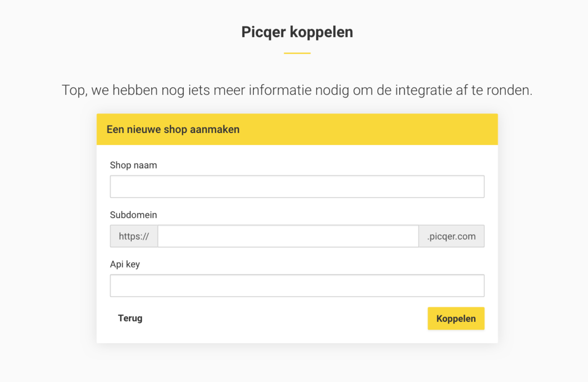
Task: Click the Subdomein label text
Action: (x=133, y=215)
